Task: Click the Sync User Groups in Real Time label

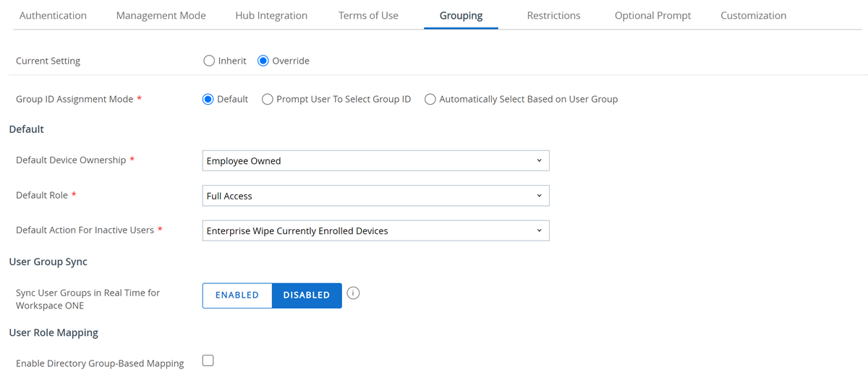Action: pos(88,299)
